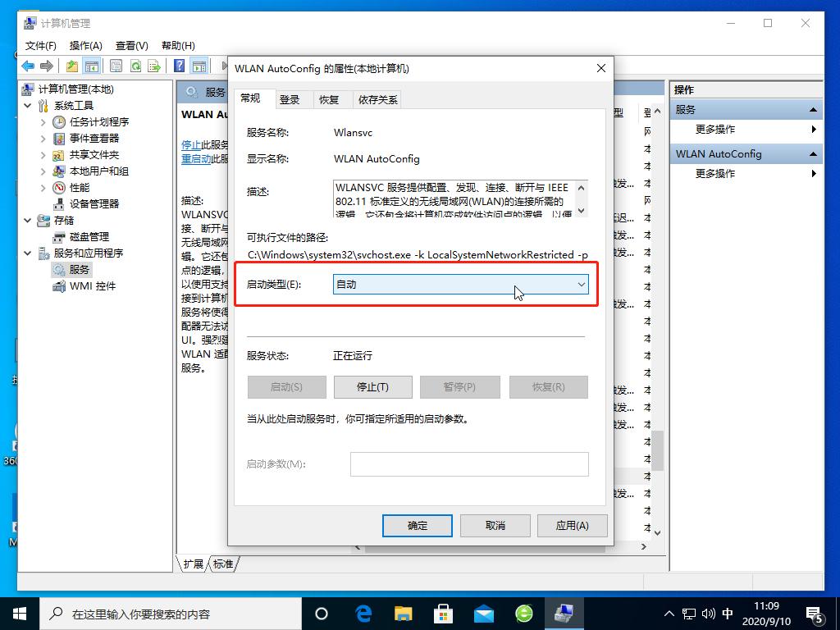The height and width of the screenshot is (630, 840).
Task: Click the Back navigation arrow in toolbar
Action: 27,66
